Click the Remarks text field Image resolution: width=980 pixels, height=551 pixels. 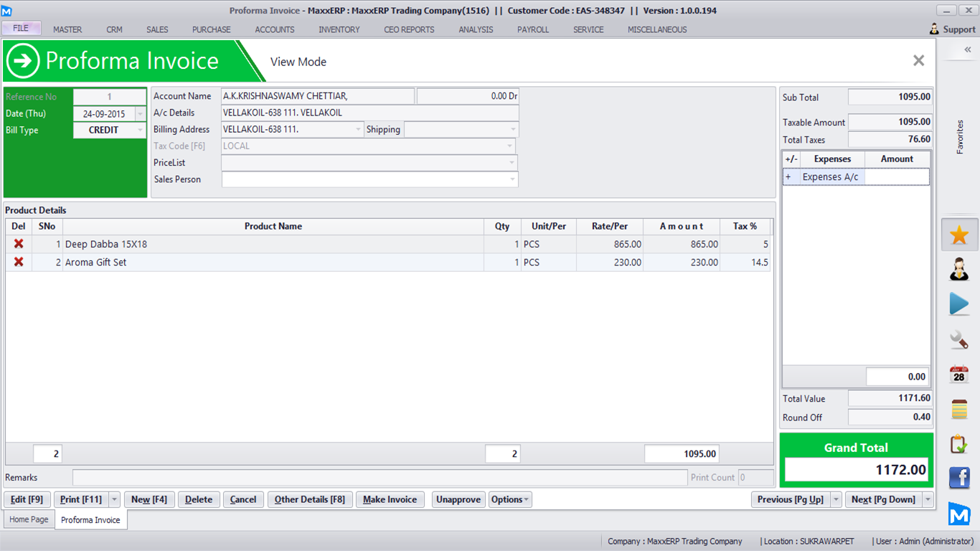[x=380, y=478]
